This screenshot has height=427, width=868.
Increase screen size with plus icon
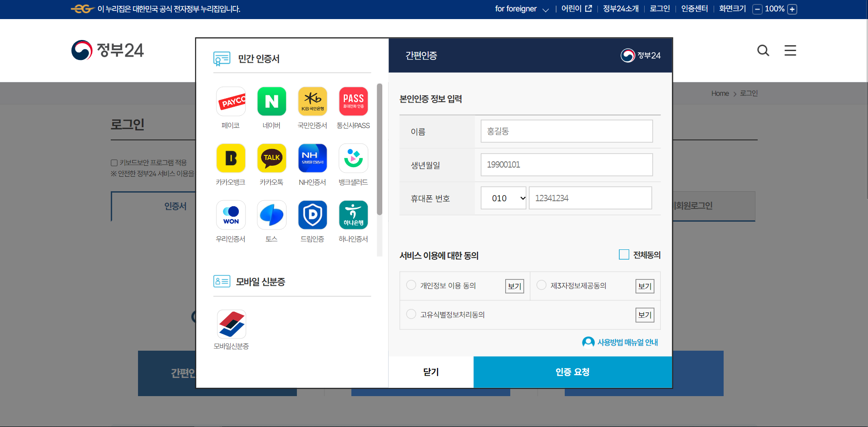[792, 9]
